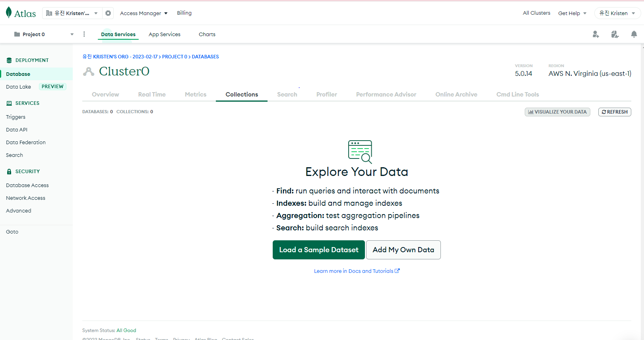The height and width of the screenshot is (340, 644).
Task: Click Goto in the sidebar
Action: tap(12, 232)
